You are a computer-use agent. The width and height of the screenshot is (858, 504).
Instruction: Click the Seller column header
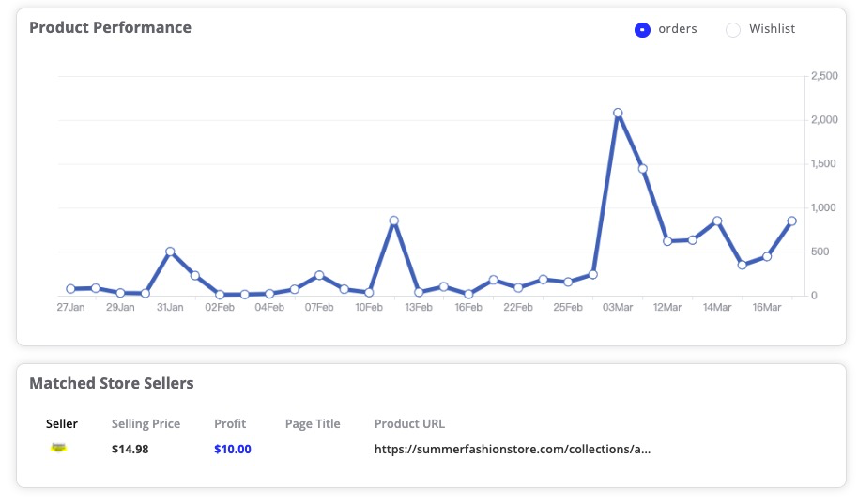click(62, 423)
